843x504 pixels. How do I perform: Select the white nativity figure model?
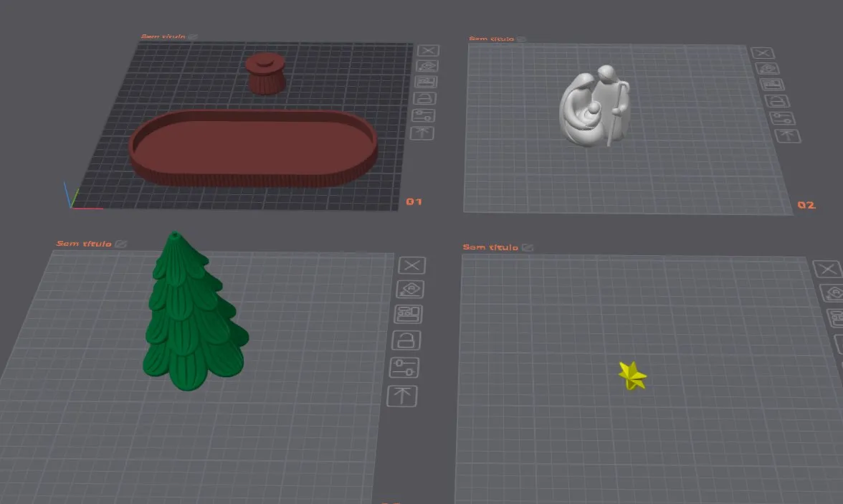[x=594, y=106]
